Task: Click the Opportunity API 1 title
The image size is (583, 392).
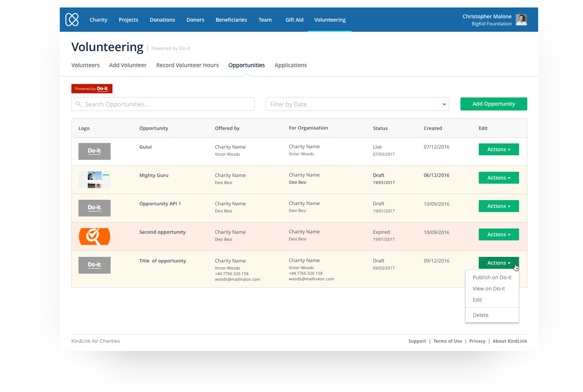Action: [x=160, y=203]
